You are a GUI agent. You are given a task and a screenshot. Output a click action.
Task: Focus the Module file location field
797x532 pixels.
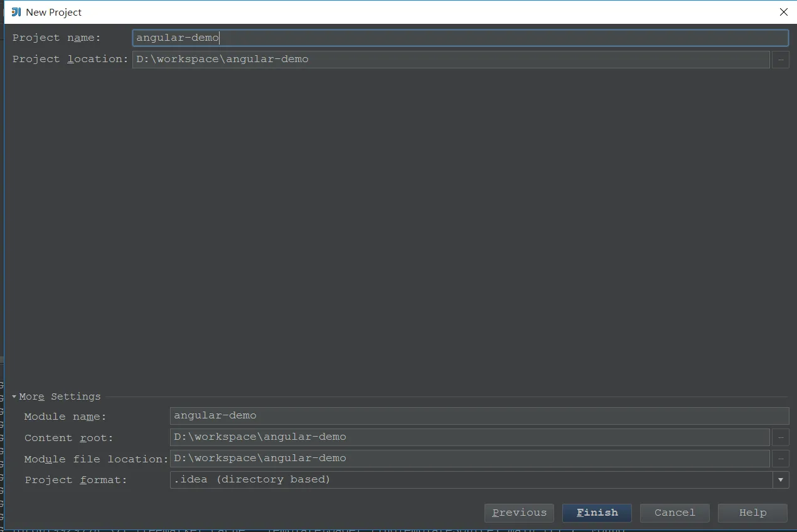coord(469,459)
